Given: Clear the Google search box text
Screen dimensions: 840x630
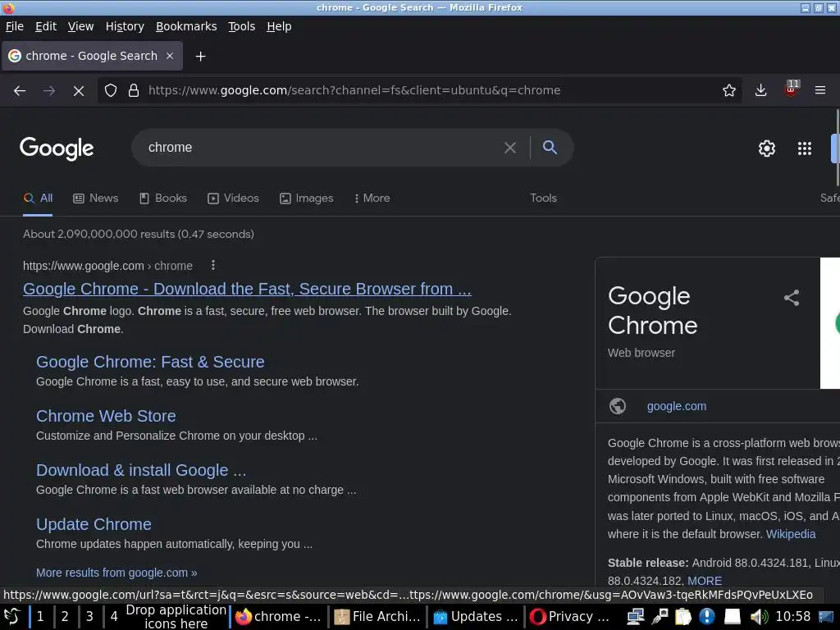Looking at the screenshot, I should (510, 148).
